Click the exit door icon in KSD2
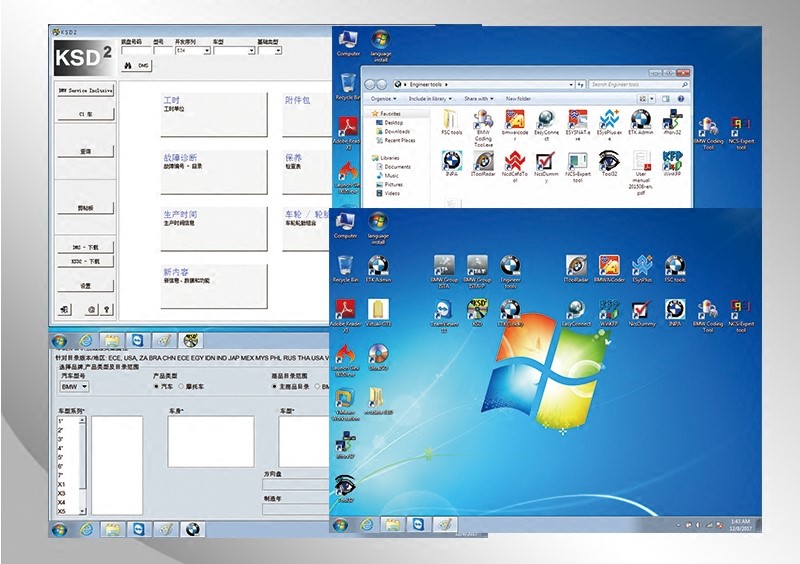The width and height of the screenshot is (800, 564). pyautogui.click(x=65, y=309)
